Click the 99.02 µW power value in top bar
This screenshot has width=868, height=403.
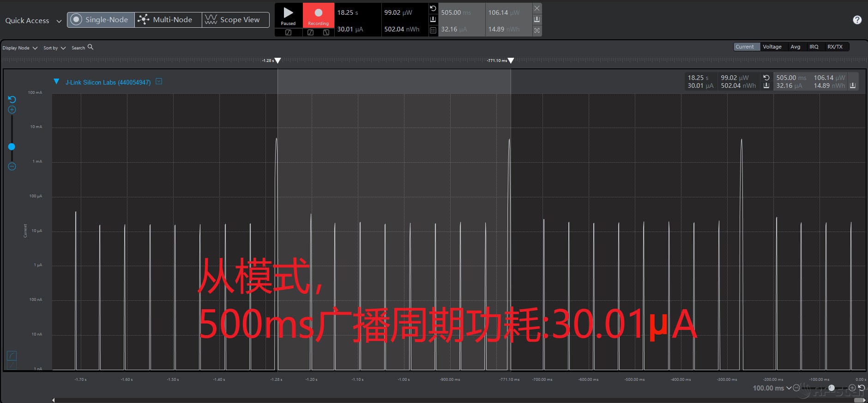point(398,12)
